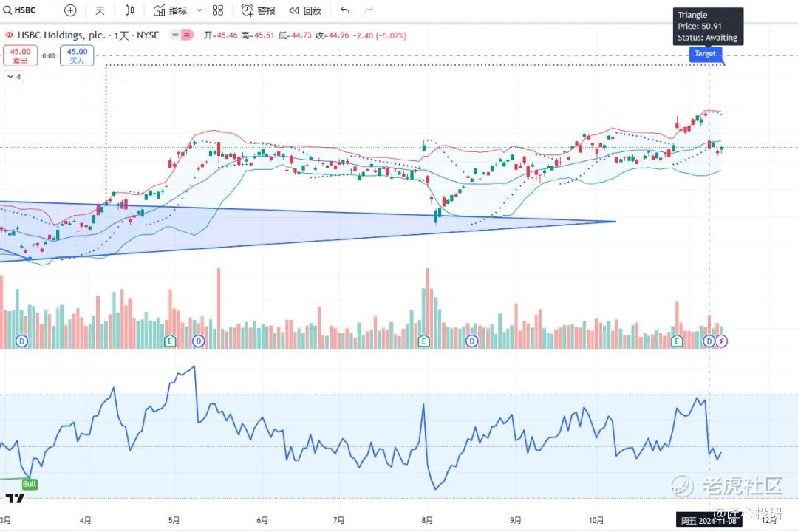Start bar replay with the 回放 button

click(305, 10)
